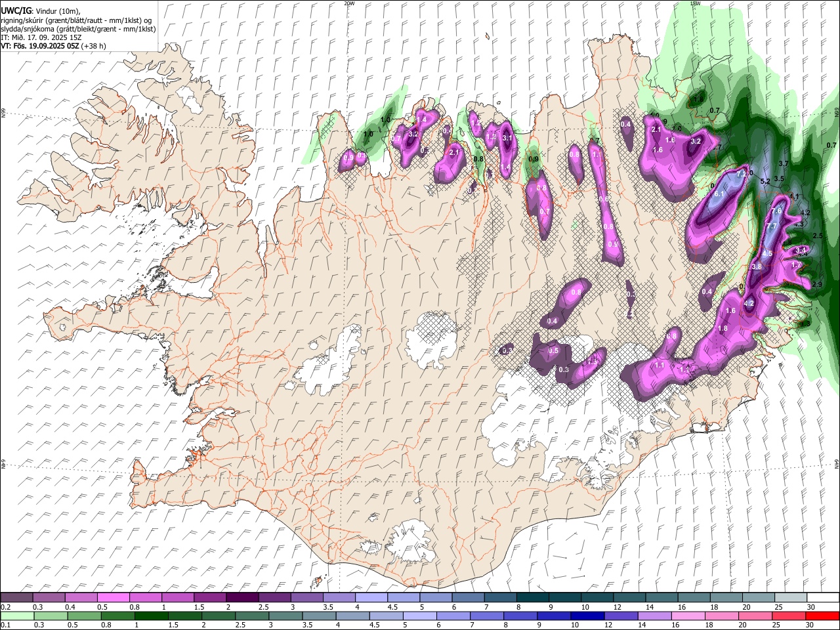Pick the upper-scale swatch between 1.5 and 2

pos(209,598)
